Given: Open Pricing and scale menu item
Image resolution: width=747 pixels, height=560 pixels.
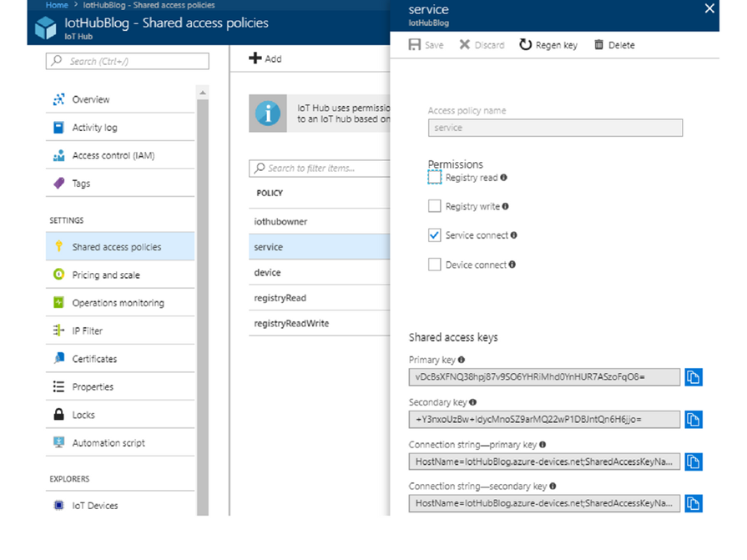Looking at the screenshot, I should click(x=120, y=275).
